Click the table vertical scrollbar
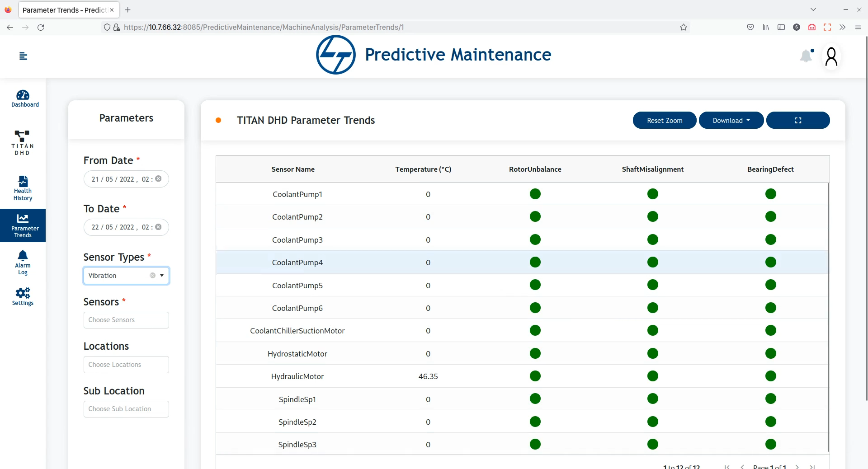This screenshot has width=868, height=469. pos(828,317)
